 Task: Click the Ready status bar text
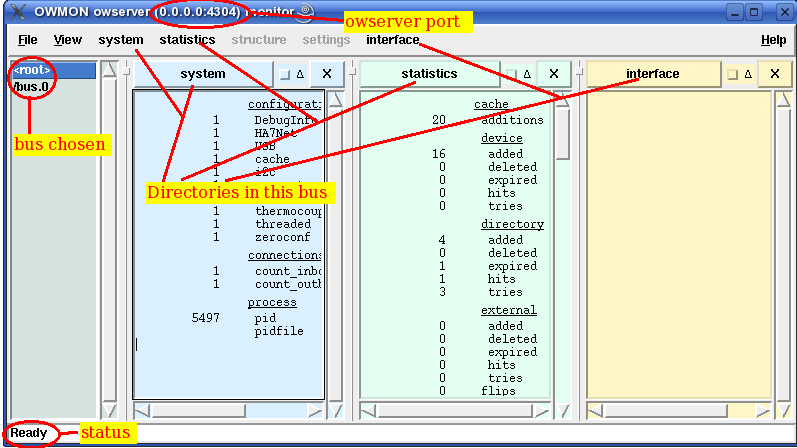point(28,433)
